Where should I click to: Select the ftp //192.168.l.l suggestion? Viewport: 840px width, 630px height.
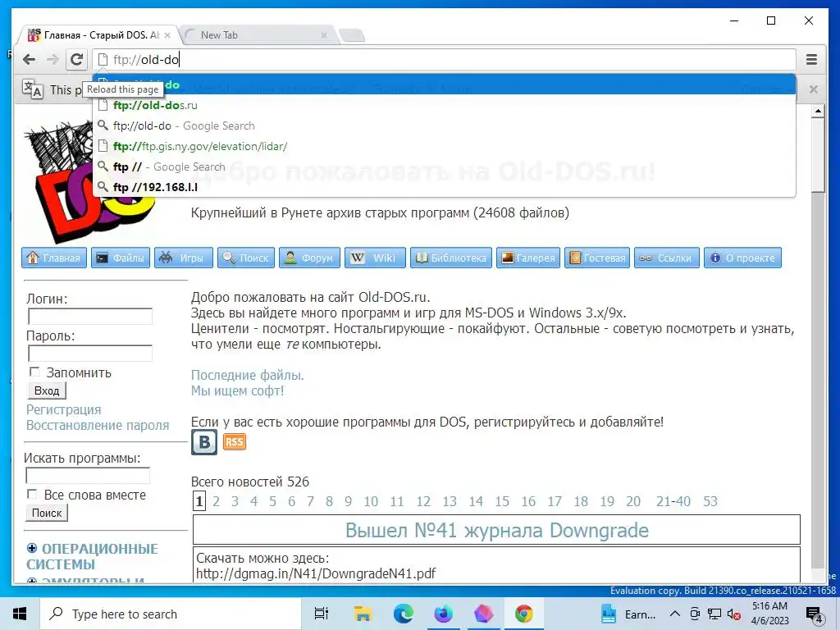(x=444, y=187)
